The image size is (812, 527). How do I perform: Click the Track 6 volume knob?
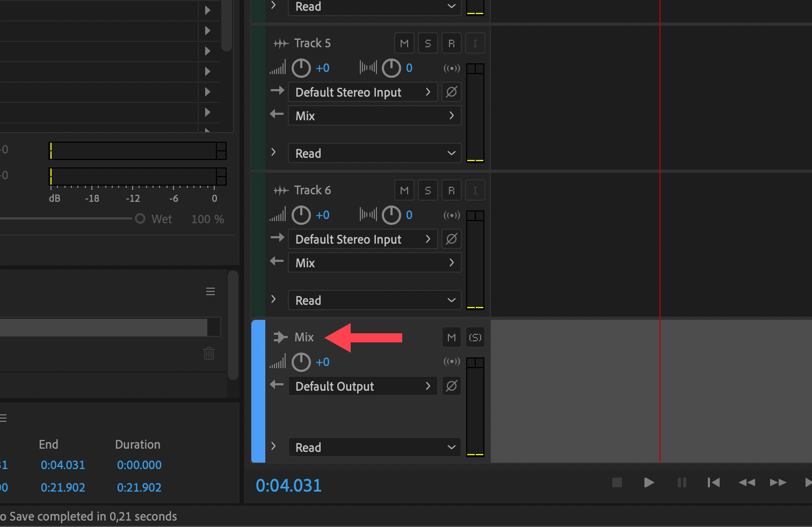click(301, 215)
